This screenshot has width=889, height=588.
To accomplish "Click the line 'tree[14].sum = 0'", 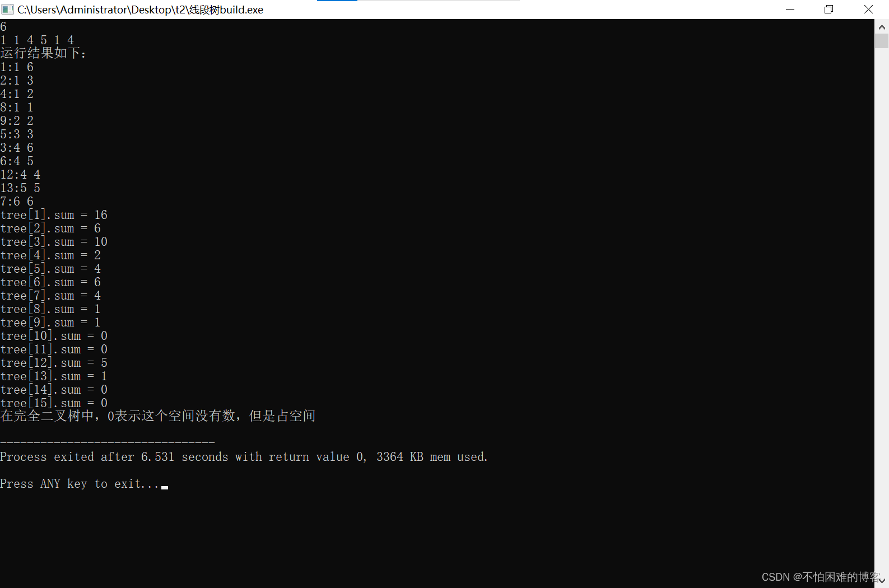I will pyautogui.click(x=54, y=389).
